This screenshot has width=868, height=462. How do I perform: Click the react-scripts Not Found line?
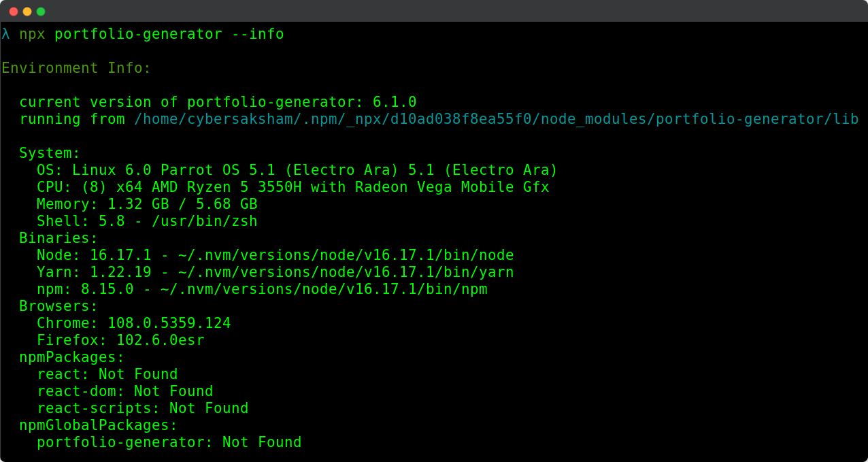pyautogui.click(x=143, y=408)
